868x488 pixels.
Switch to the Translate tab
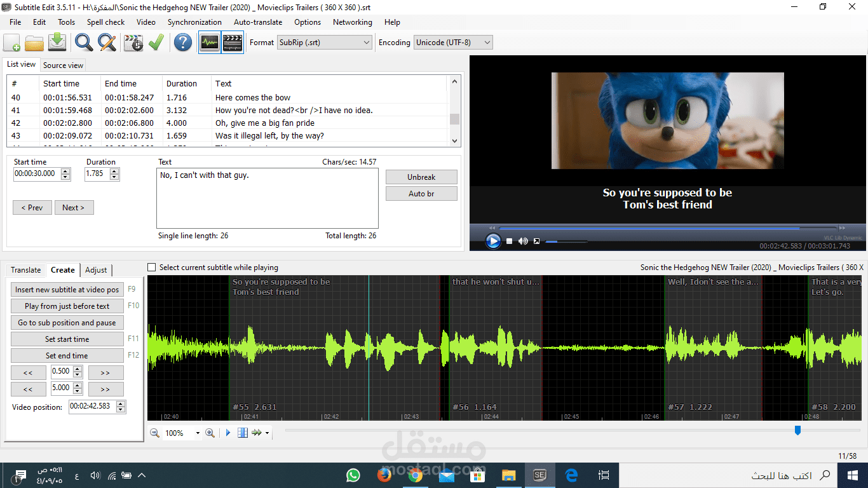click(x=25, y=270)
